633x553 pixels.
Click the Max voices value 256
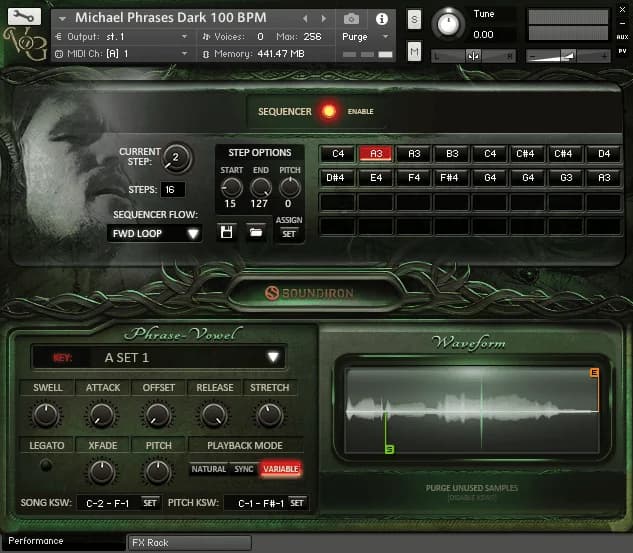point(312,37)
